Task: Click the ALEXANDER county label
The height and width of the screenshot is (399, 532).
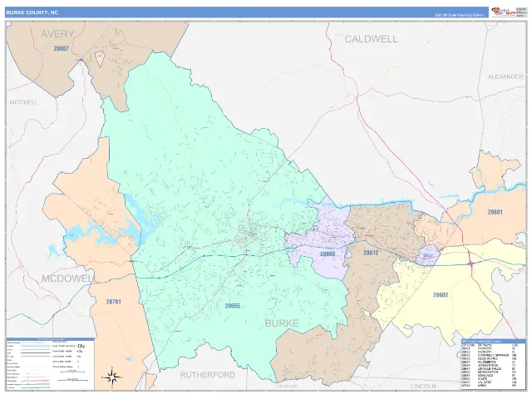Action: [x=505, y=76]
